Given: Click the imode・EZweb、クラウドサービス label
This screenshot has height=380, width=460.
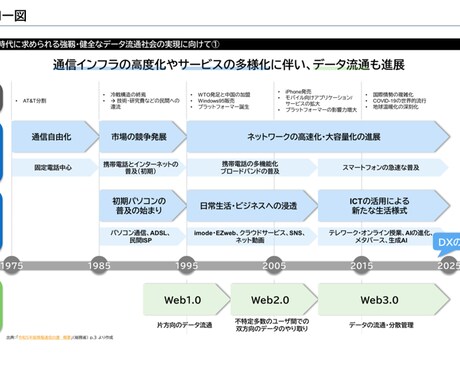Looking at the screenshot, I should point(251,236).
